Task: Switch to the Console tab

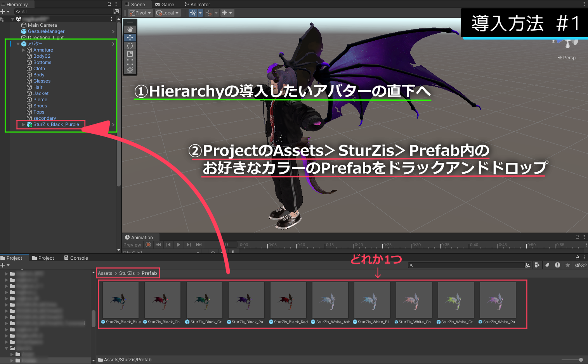Action: [x=76, y=257]
